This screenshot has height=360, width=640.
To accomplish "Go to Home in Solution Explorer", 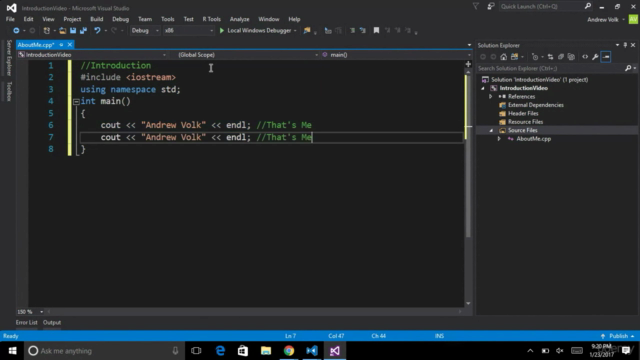I will tap(504, 57).
